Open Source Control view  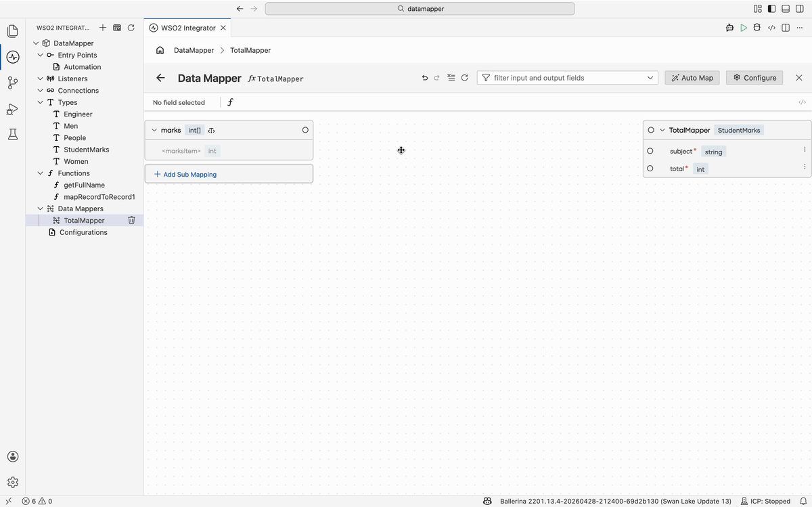[x=12, y=83]
